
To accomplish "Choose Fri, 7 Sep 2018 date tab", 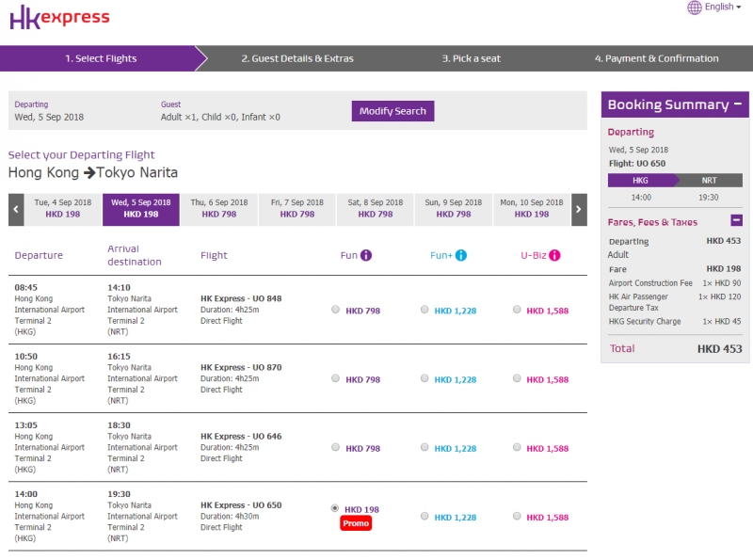I will (297, 209).
